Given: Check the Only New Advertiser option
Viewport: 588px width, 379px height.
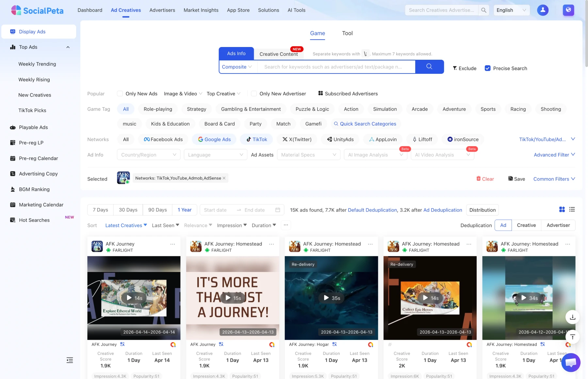Looking at the screenshot, I should pyautogui.click(x=254, y=93).
